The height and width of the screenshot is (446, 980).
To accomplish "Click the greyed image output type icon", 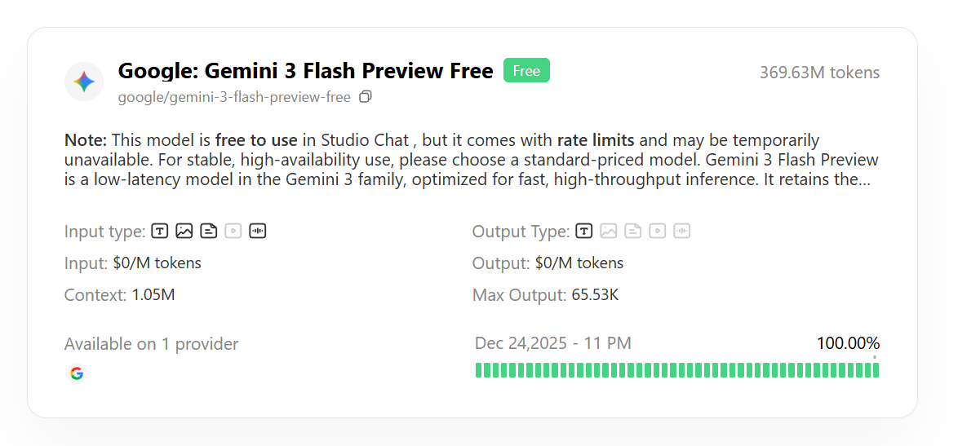I will click(609, 232).
